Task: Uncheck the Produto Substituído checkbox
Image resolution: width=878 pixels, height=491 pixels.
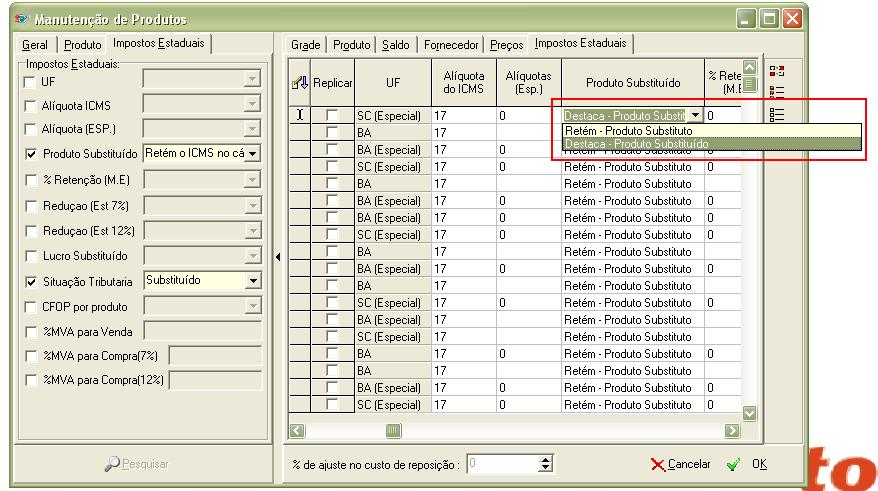Action: tap(31, 154)
